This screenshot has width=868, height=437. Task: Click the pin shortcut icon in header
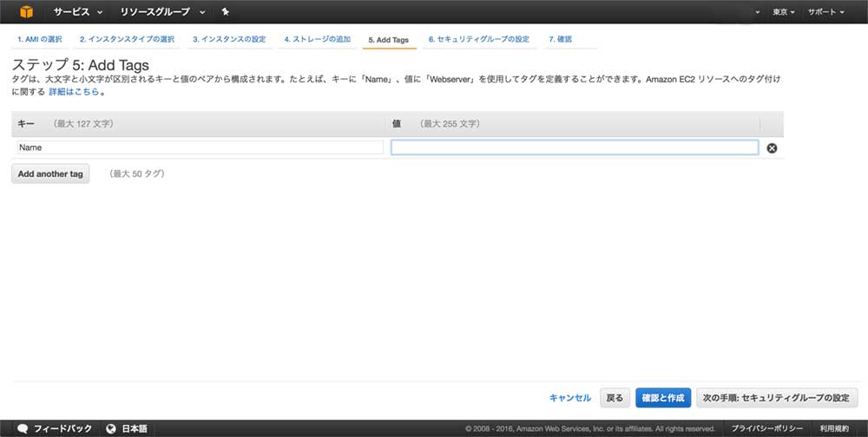click(226, 12)
